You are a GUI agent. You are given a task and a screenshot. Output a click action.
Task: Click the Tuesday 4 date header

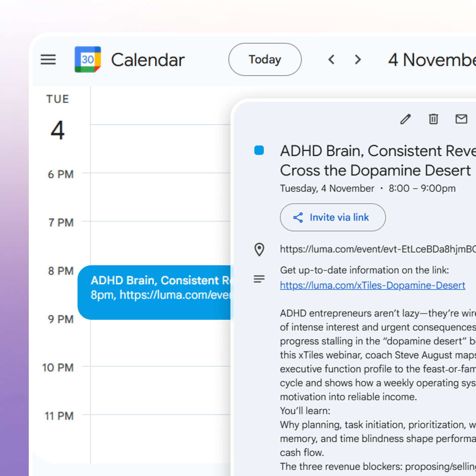tap(58, 118)
